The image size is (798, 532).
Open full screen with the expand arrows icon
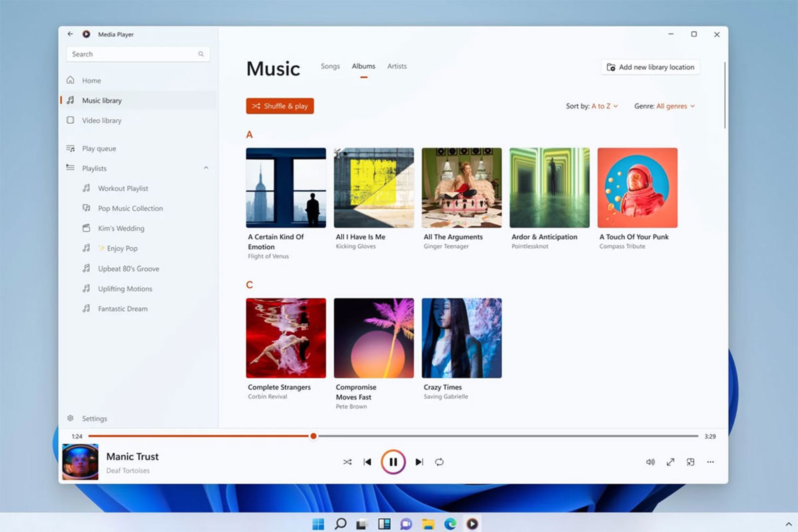pyautogui.click(x=670, y=462)
